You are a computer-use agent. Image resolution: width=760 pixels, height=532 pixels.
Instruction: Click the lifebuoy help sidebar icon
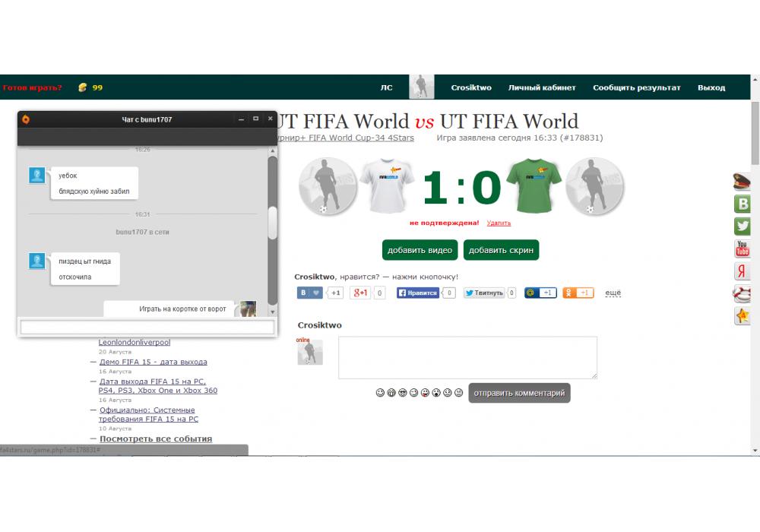(742, 293)
